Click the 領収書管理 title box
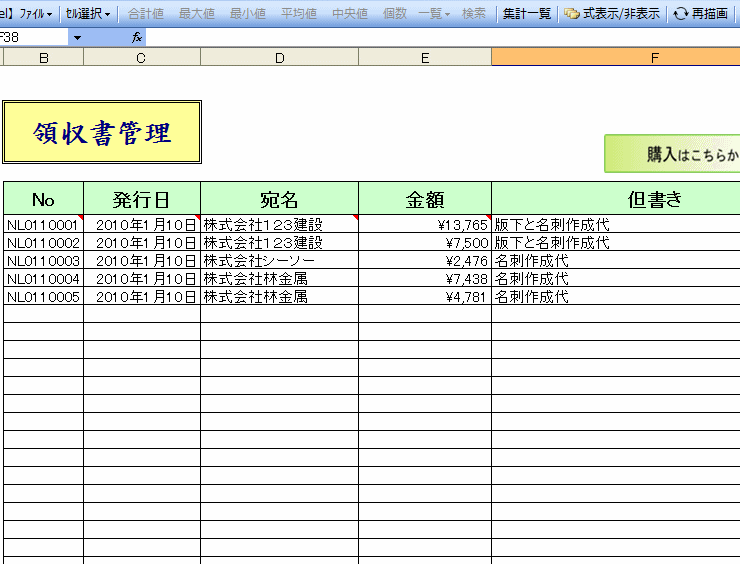740x564 pixels. 102,132
